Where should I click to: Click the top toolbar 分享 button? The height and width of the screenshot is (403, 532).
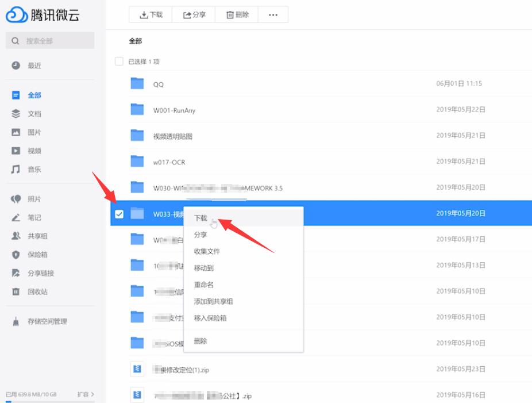point(194,14)
